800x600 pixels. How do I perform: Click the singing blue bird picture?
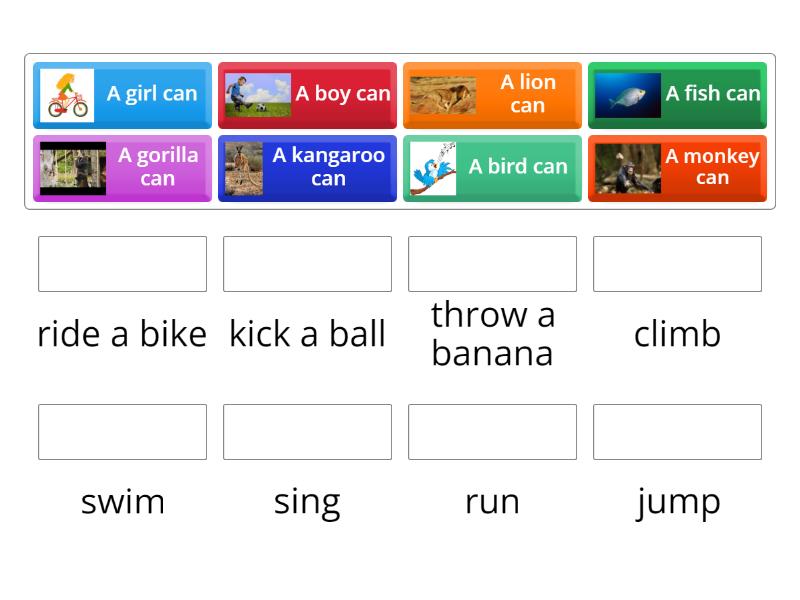click(433, 168)
